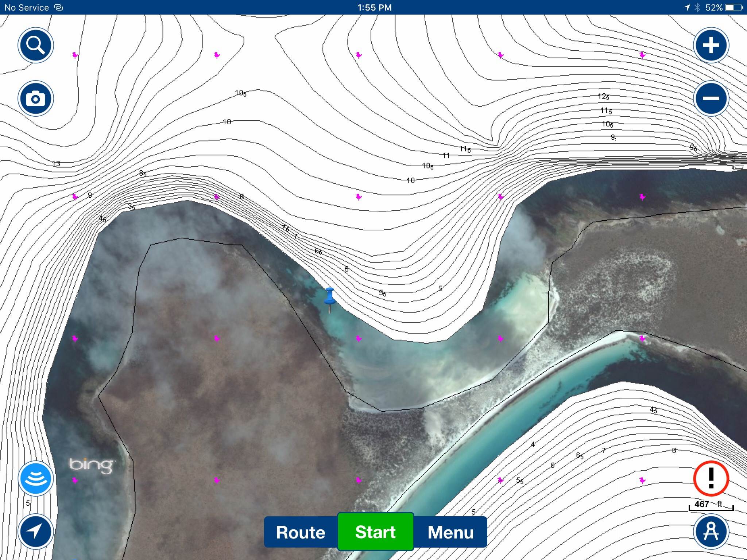Click the Bing logo watermark
The height and width of the screenshot is (560, 747).
[91, 465]
